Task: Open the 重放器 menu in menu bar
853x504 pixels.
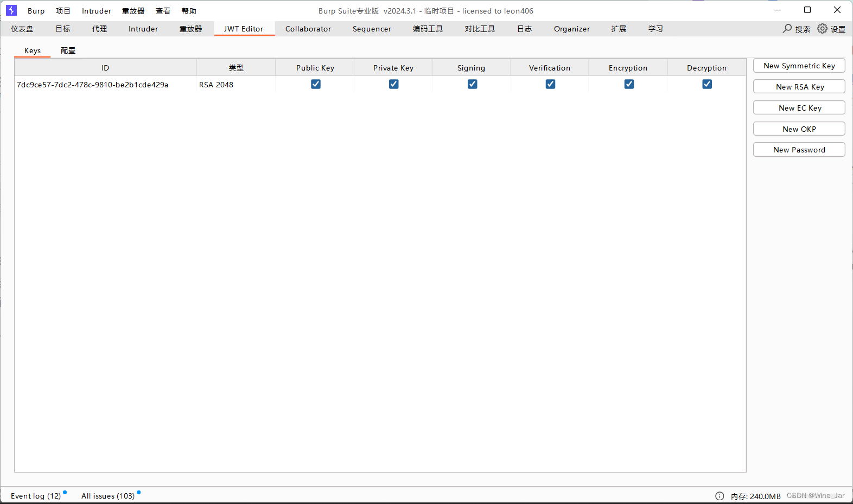Action: [133, 11]
